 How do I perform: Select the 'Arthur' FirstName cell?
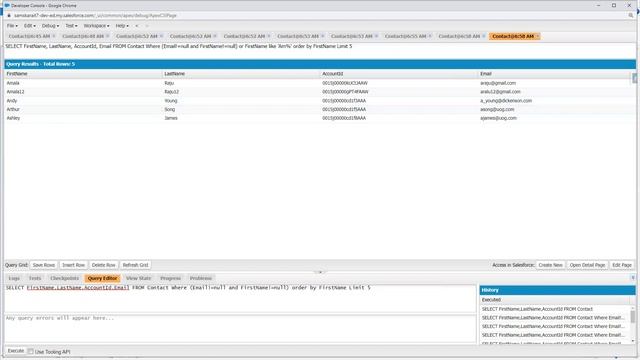[x=83, y=109]
